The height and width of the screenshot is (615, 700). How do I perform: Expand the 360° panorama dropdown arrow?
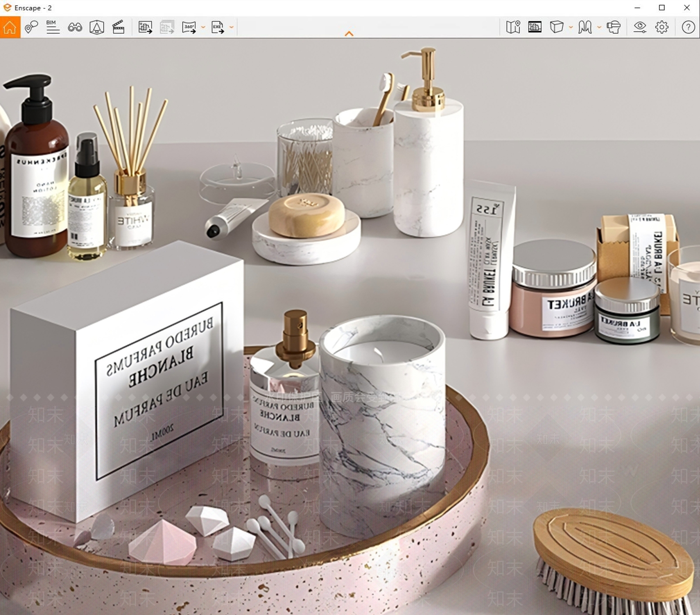(203, 27)
